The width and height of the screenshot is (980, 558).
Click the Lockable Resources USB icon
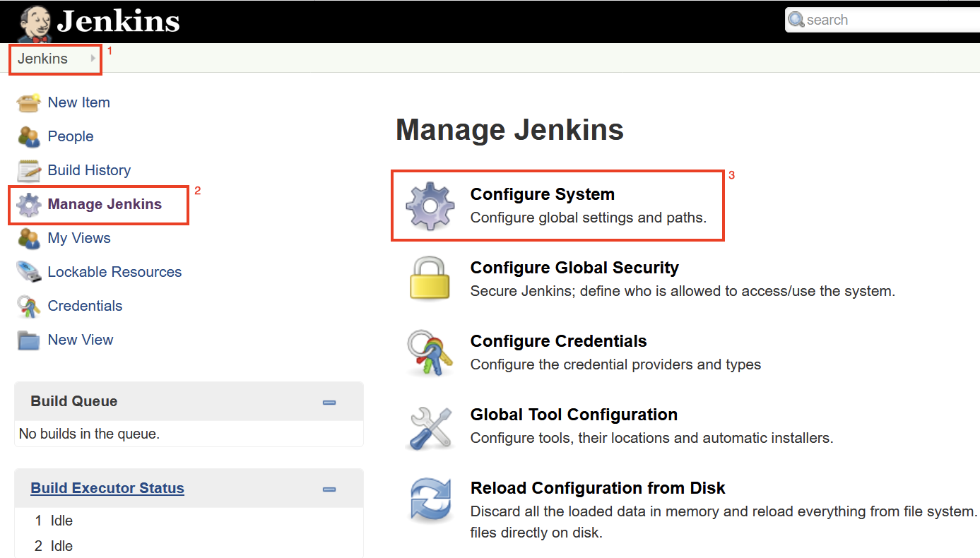click(x=29, y=272)
